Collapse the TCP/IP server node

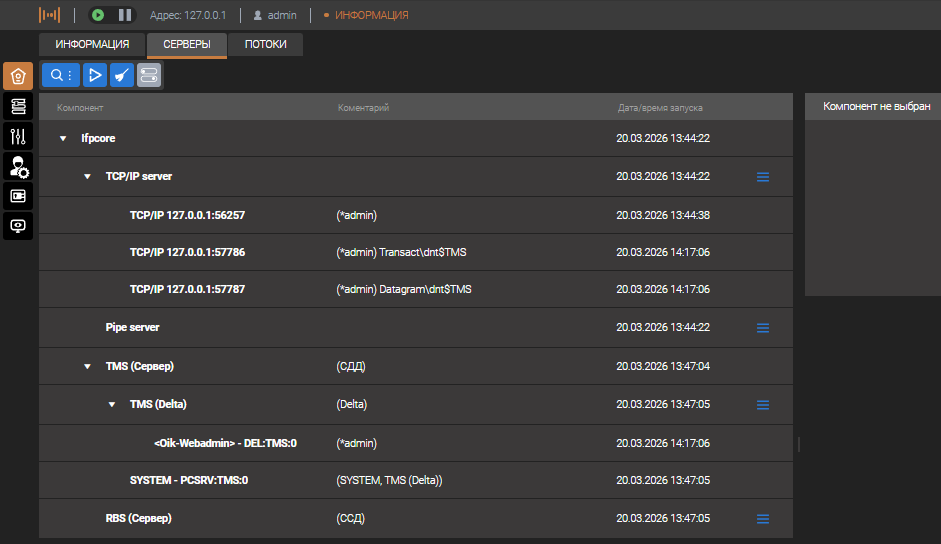(x=87, y=177)
